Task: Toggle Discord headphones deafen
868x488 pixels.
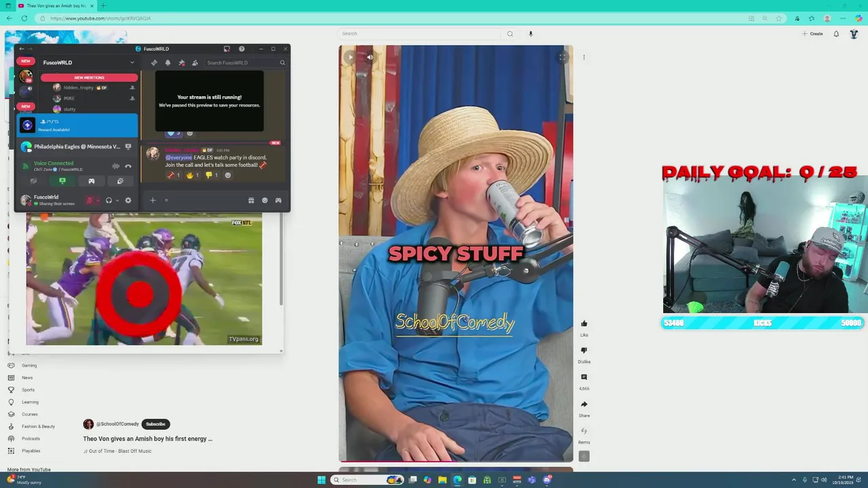Action: (x=108, y=200)
